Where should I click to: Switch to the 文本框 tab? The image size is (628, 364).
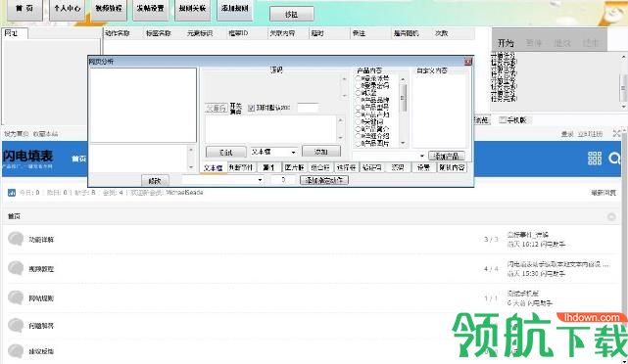tap(213, 167)
